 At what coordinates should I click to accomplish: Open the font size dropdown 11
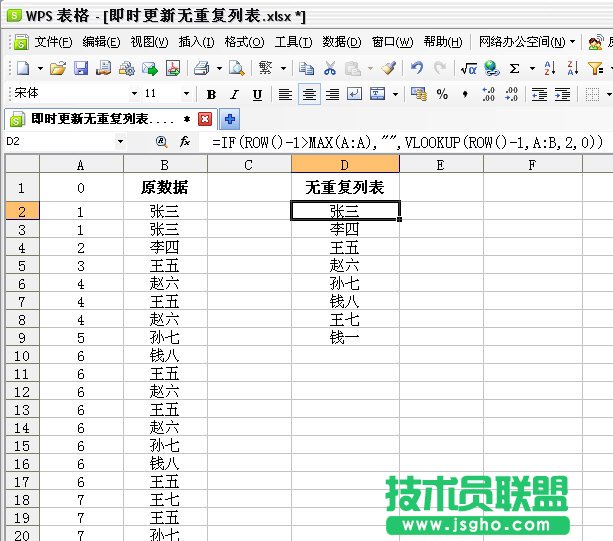coord(186,93)
